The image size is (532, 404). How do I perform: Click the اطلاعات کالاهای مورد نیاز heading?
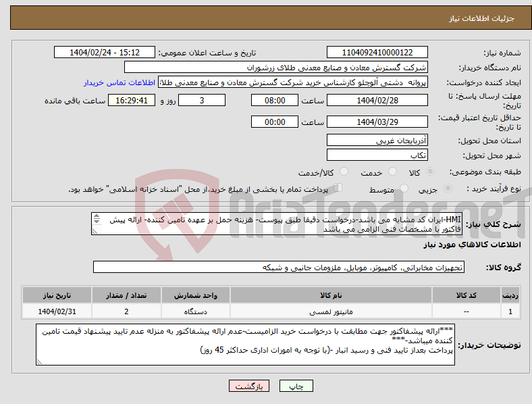(x=472, y=245)
